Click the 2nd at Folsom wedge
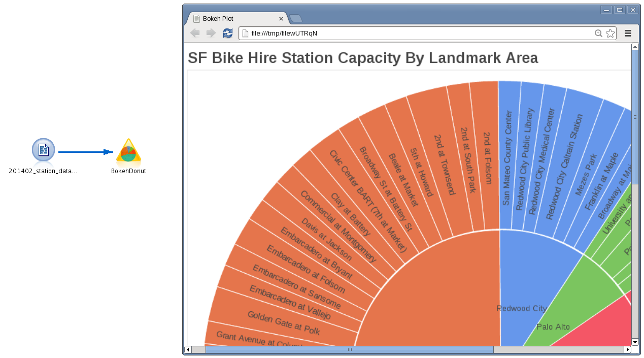The height and width of the screenshot is (358, 644). 488,157
